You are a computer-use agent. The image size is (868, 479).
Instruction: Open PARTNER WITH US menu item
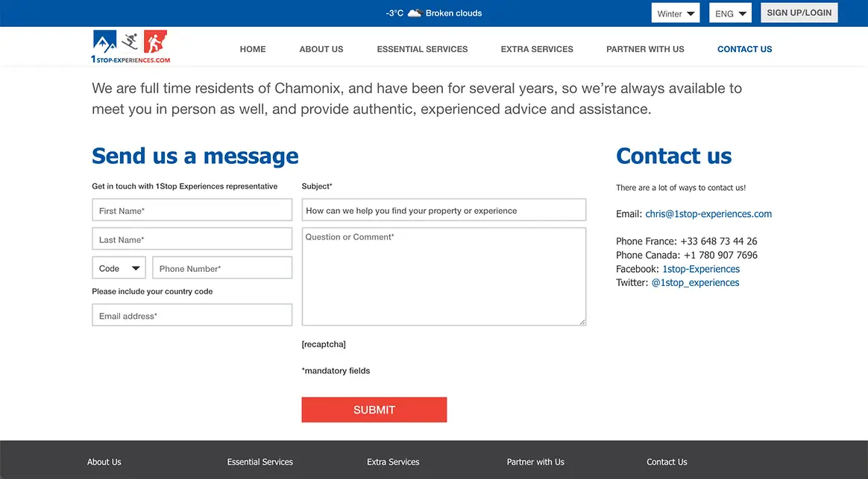point(645,49)
